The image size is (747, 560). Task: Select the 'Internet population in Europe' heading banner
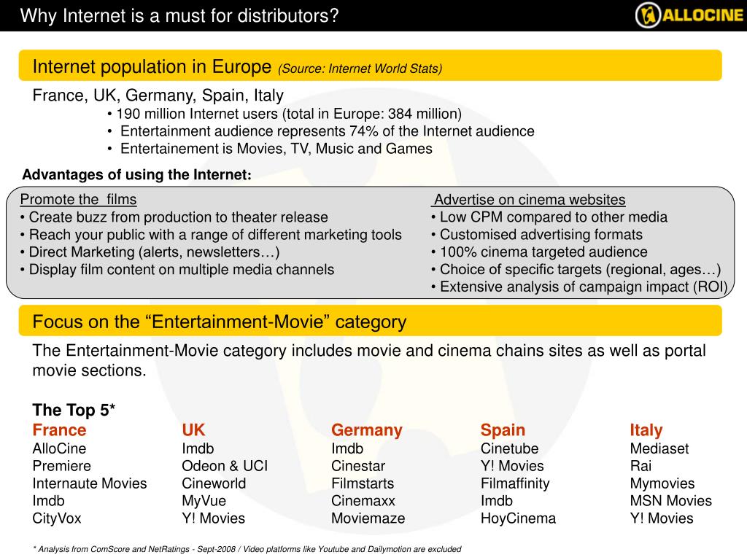(370, 66)
